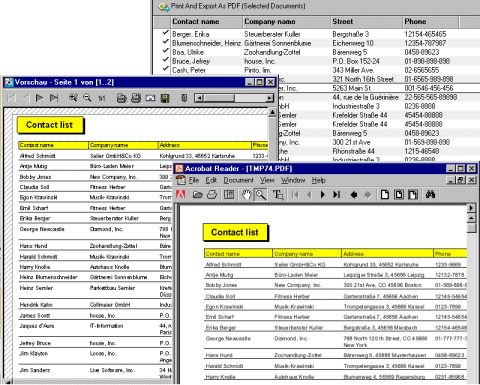Click Go Back black arrow in Acrobat
Viewport: 480px width, 385px height.
pyautogui.click(x=354, y=195)
